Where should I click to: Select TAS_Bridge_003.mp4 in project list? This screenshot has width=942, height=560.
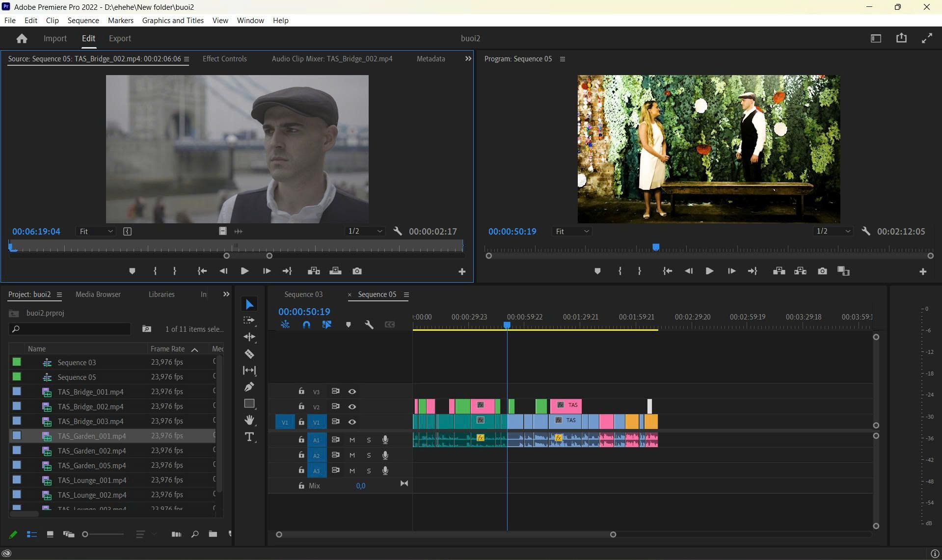pyautogui.click(x=90, y=421)
